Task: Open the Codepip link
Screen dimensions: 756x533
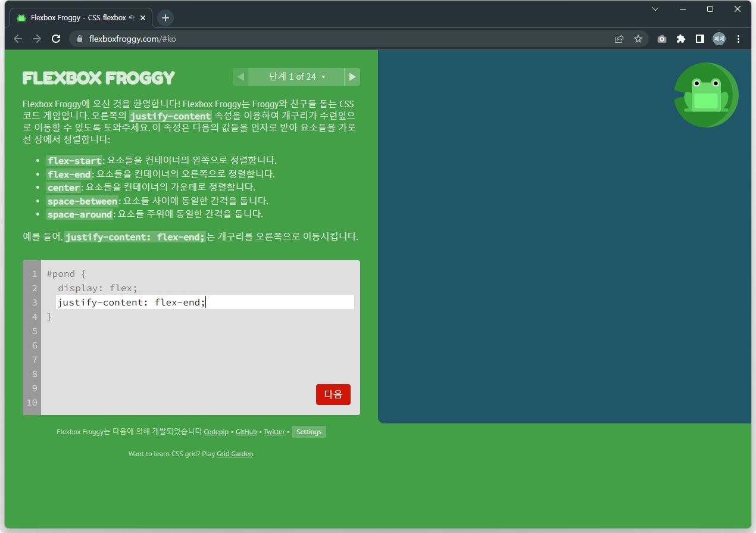Action: point(216,432)
